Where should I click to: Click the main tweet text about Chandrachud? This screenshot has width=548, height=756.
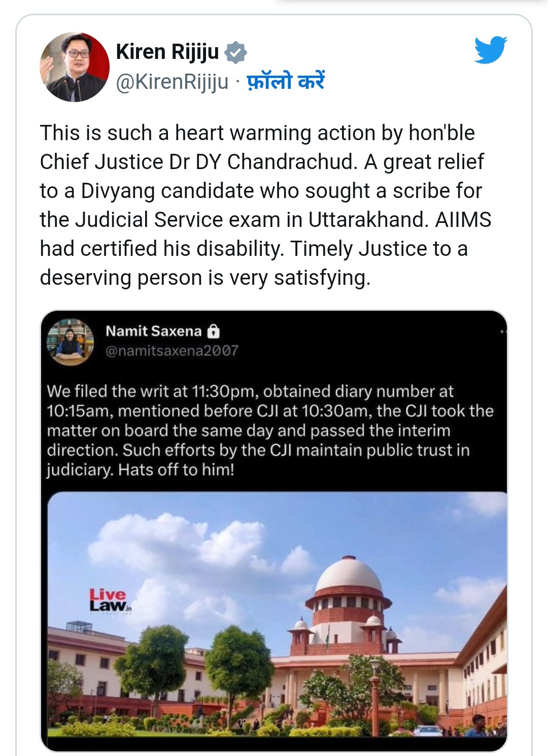click(265, 205)
